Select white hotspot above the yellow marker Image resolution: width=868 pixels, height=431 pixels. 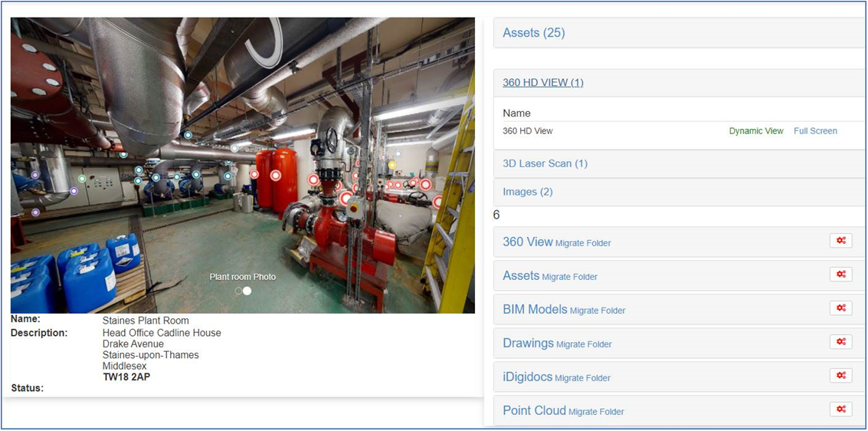398,153
